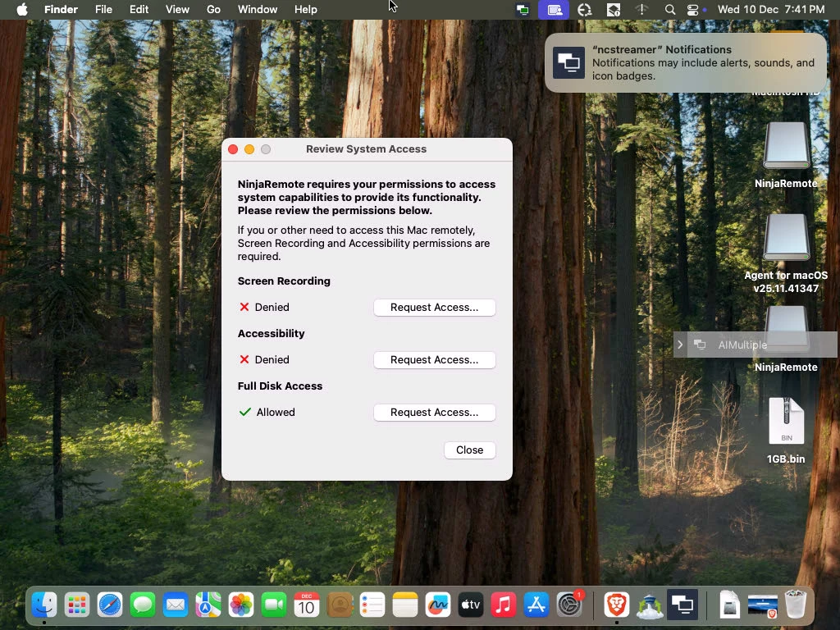Launch Freeform from the Dock
The height and width of the screenshot is (630, 840).
438,605
